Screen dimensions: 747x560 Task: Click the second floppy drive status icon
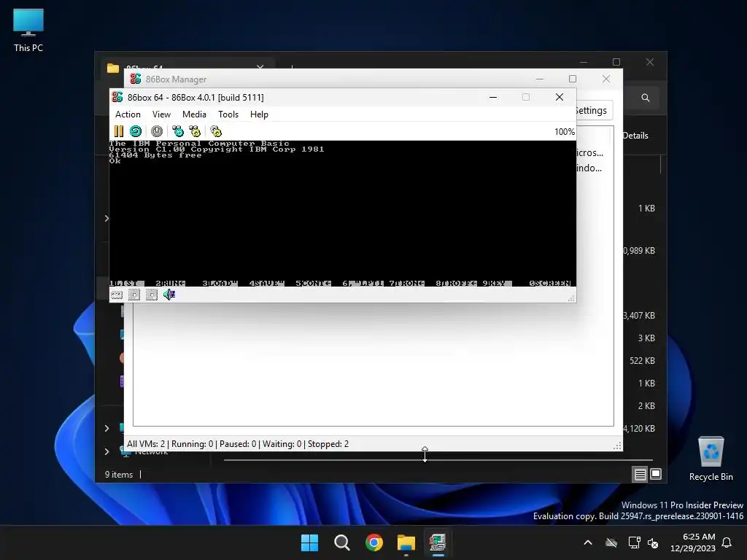tap(152, 295)
